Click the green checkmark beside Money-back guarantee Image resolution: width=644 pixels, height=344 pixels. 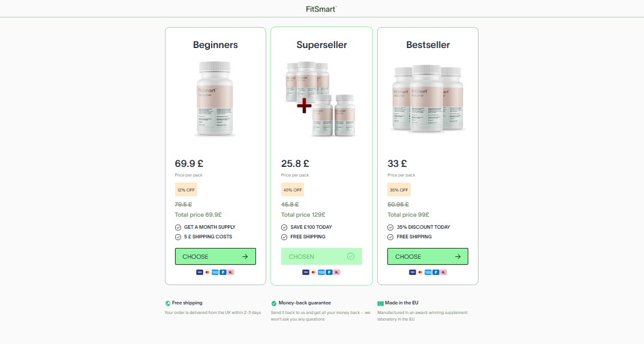274,304
